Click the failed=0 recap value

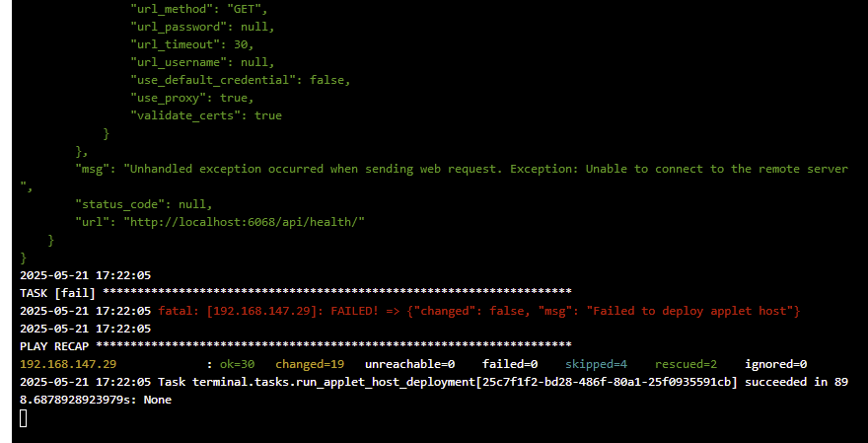(510, 364)
